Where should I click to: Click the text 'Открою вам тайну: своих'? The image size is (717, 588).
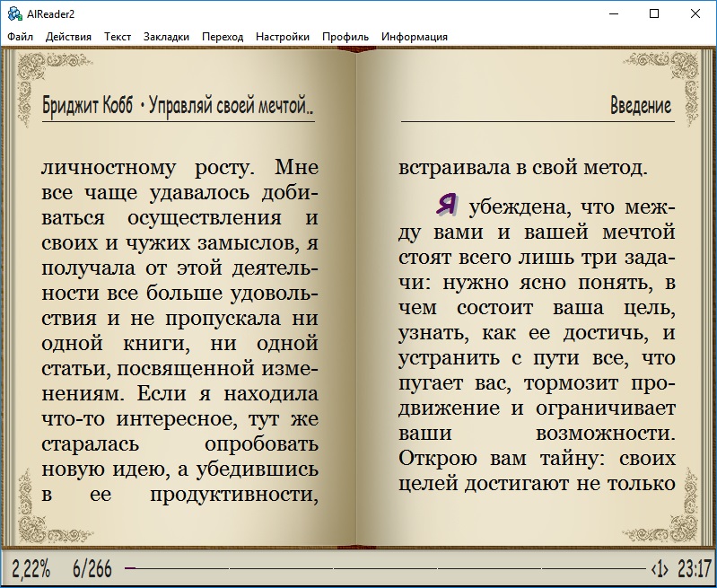537,458
